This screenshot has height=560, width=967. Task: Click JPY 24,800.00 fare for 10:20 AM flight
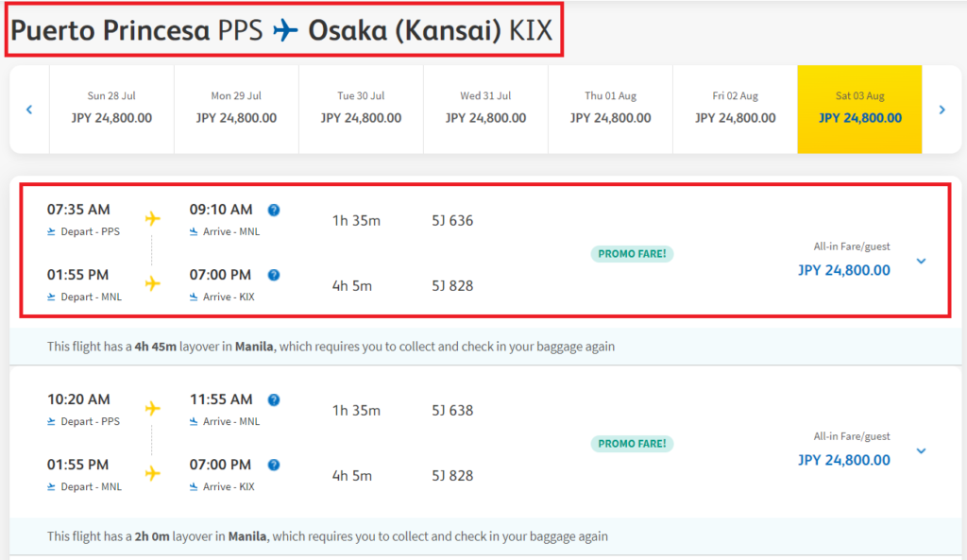pos(843,460)
